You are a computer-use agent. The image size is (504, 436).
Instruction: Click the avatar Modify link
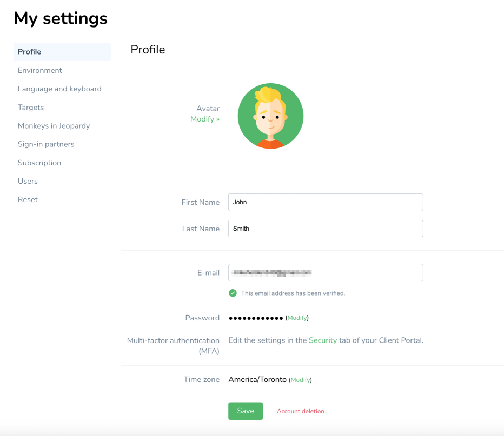(205, 119)
